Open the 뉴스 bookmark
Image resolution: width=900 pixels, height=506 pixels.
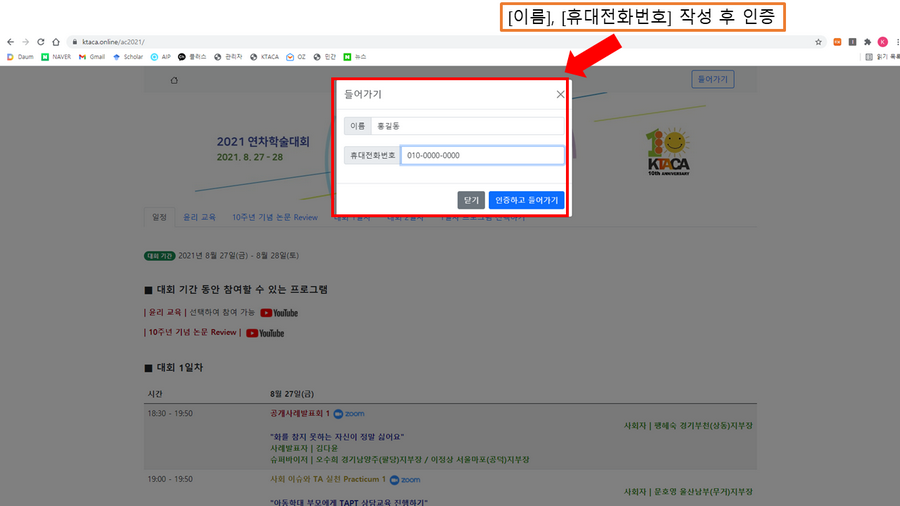point(355,57)
